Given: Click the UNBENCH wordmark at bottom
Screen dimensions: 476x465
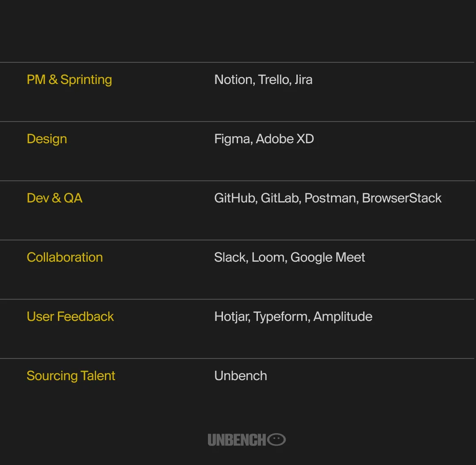Looking at the screenshot, I should pos(237,440).
